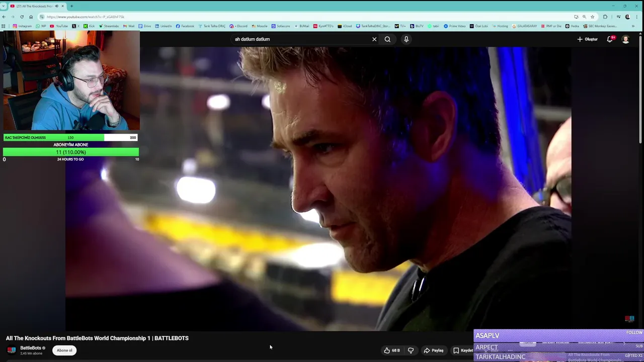Open the BattleBots channel avatar

12,350
